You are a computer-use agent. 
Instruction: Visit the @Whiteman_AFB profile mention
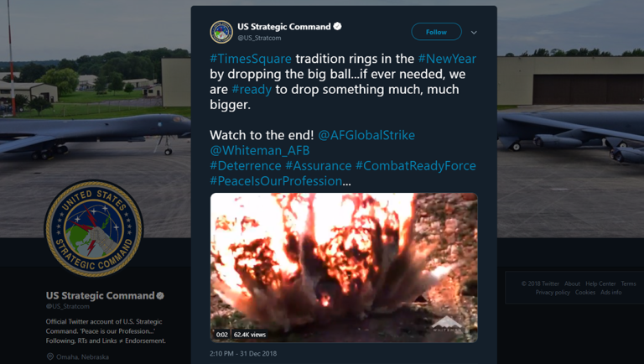tap(259, 150)
